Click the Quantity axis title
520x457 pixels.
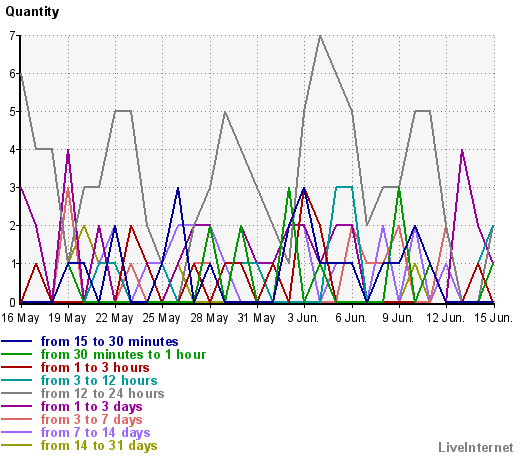(x=32, y=12)
